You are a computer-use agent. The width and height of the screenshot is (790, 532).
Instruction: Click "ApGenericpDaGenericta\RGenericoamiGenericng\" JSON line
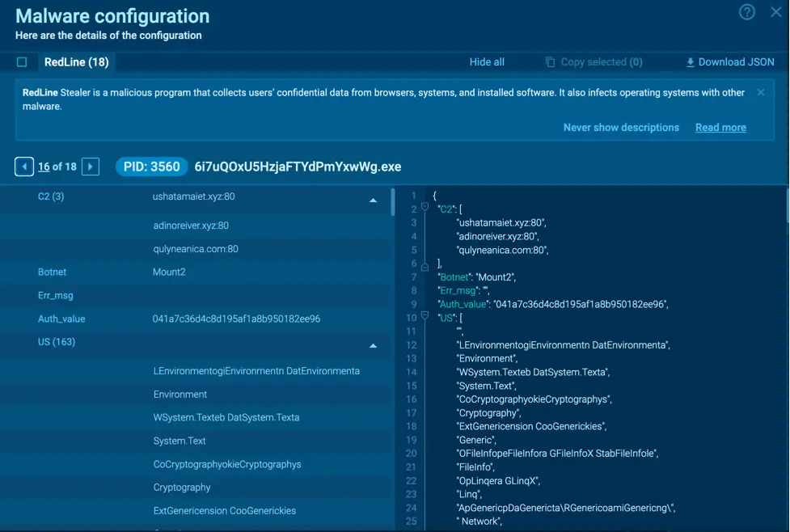click(x=566, y=508)
